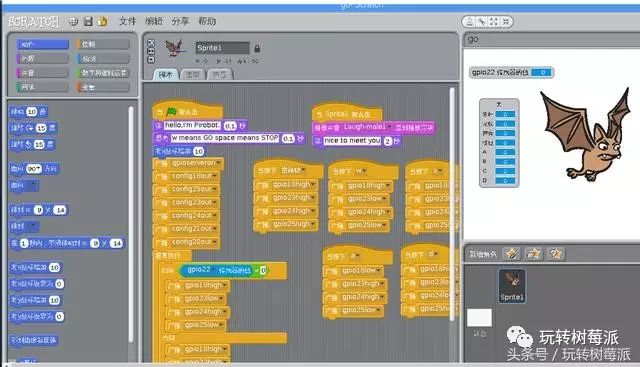Click the blocks palette vertical scrollbar
This screenshot has width=640, height=367.
pos(131,224)
